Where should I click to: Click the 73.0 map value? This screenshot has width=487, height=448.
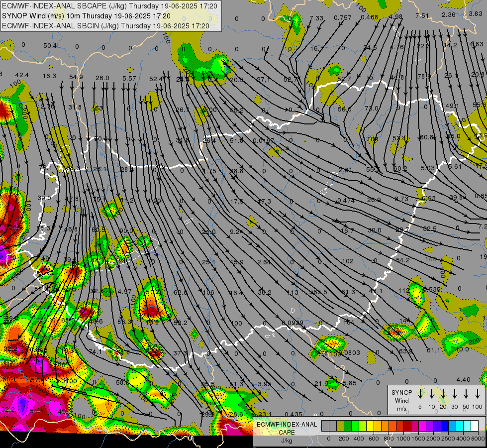(372, 108)
